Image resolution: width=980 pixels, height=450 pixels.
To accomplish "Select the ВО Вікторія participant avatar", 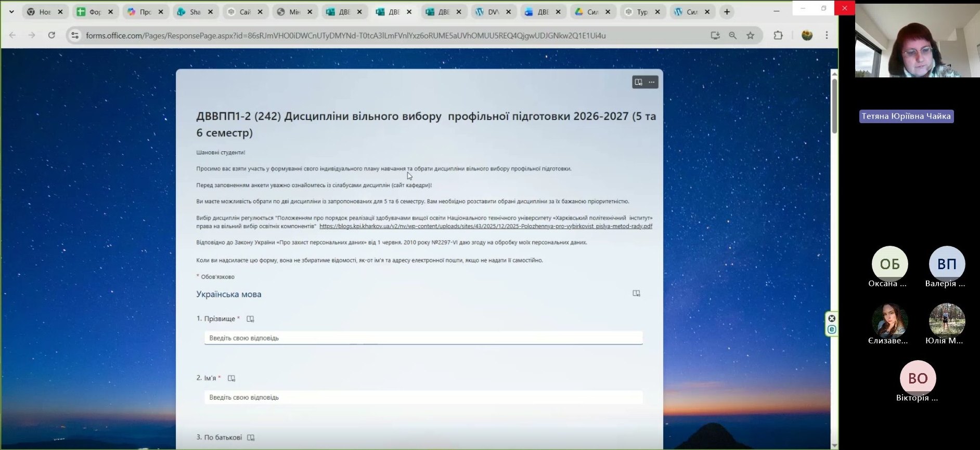I will coord(918,378).
